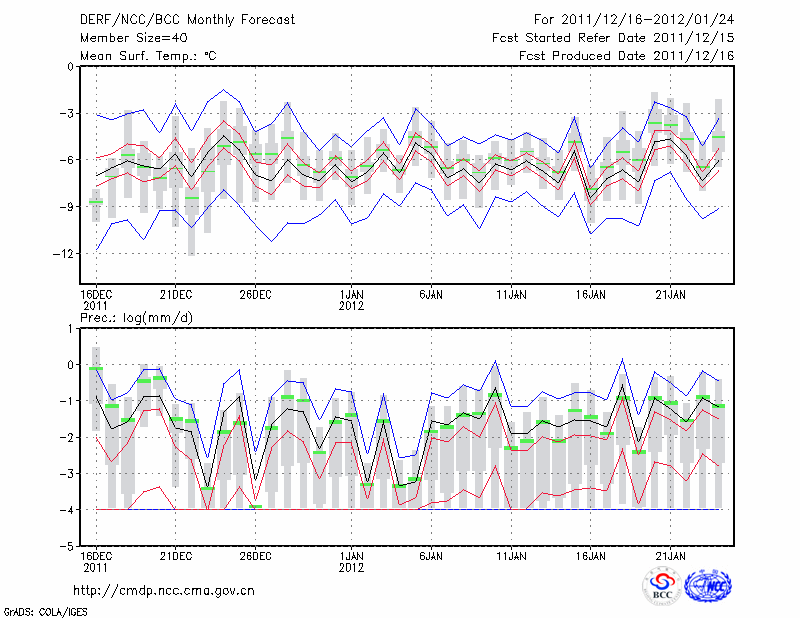Open the cmdp.ncc.cma.gov.cn URL
Image resolution: width=800 pixels, height=618 pixels.
165,591
